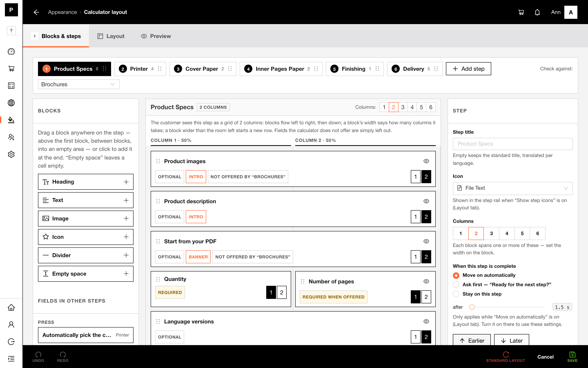
Task: Open the settings gear in the sidebar
Action: (11, 154)
